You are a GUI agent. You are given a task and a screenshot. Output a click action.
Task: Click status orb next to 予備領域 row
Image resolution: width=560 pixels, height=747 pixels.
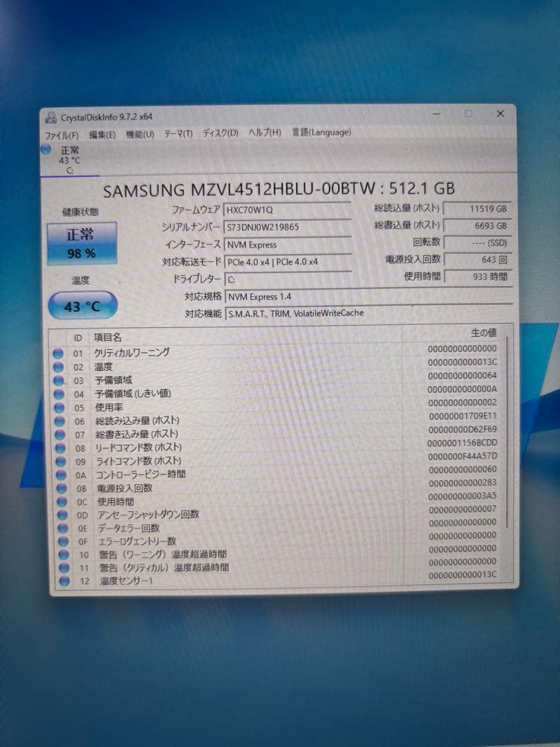point(59,380)
